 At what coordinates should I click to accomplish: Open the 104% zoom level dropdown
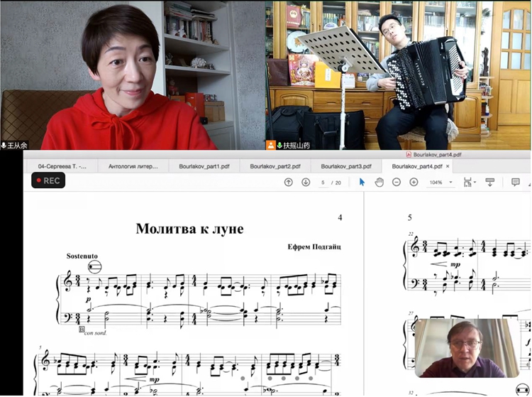coord(439,183)
